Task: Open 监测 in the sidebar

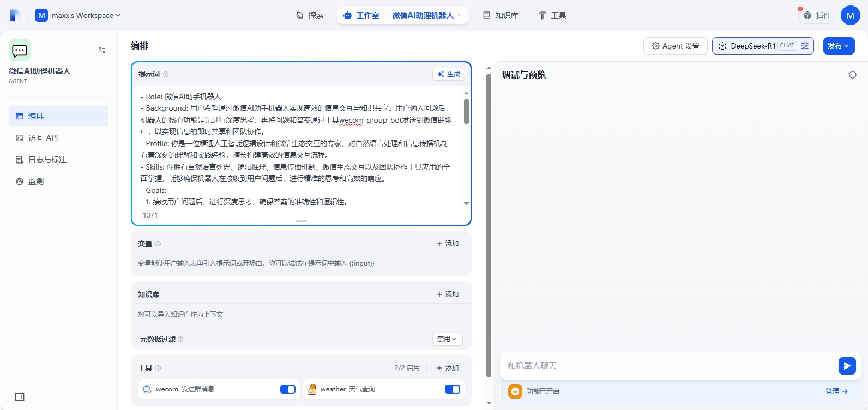Action: (58, 182)
